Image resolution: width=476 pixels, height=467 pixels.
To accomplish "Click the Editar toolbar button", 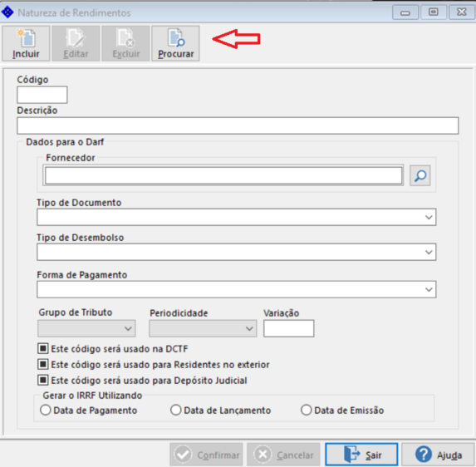I will pos(76,43).
